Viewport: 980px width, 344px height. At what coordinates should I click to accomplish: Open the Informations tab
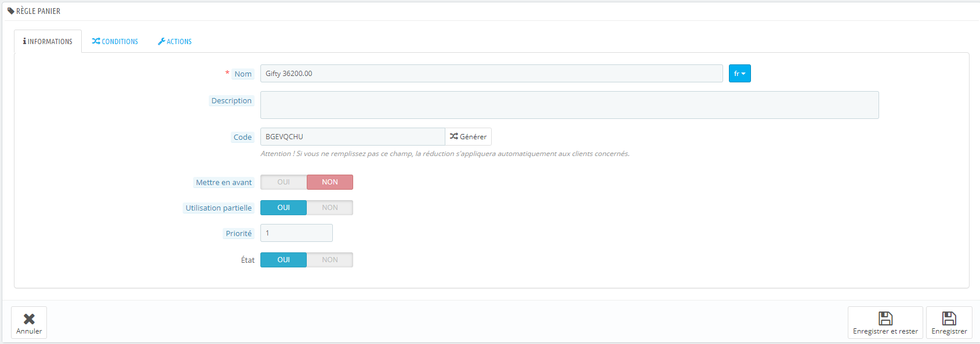click(48, 41)
